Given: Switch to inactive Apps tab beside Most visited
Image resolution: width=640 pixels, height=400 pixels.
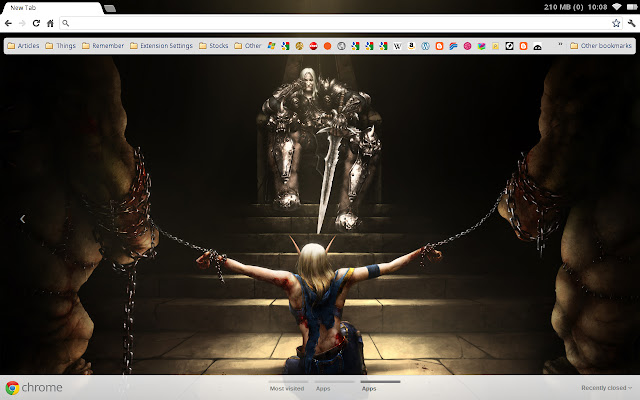Looking at the screenshot, I should (323, 388).
